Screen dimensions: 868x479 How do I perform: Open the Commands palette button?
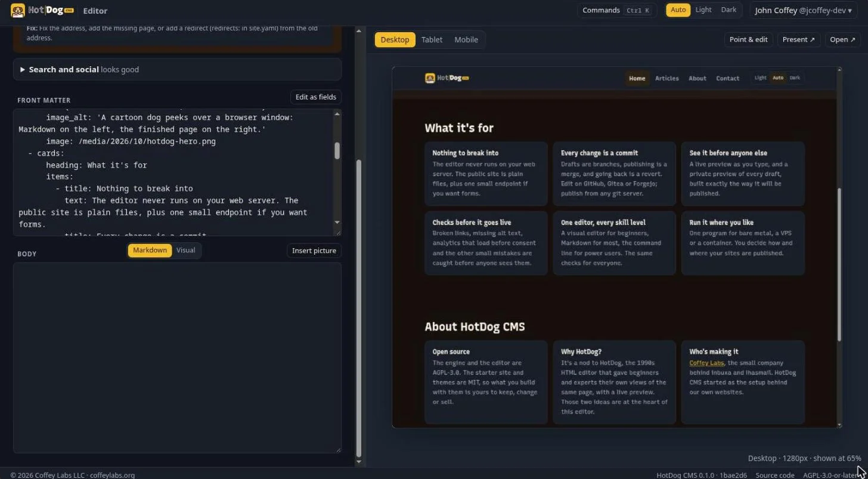(x=616, y=10)
